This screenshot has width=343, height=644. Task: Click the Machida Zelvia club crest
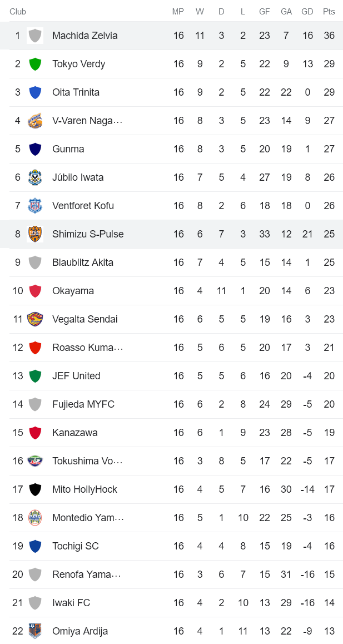pyautogui.click(x=35, y=35)
